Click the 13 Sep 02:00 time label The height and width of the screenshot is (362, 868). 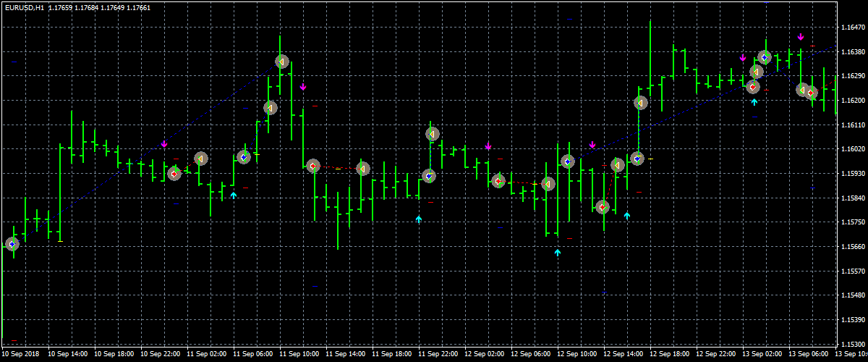point(762,355)
